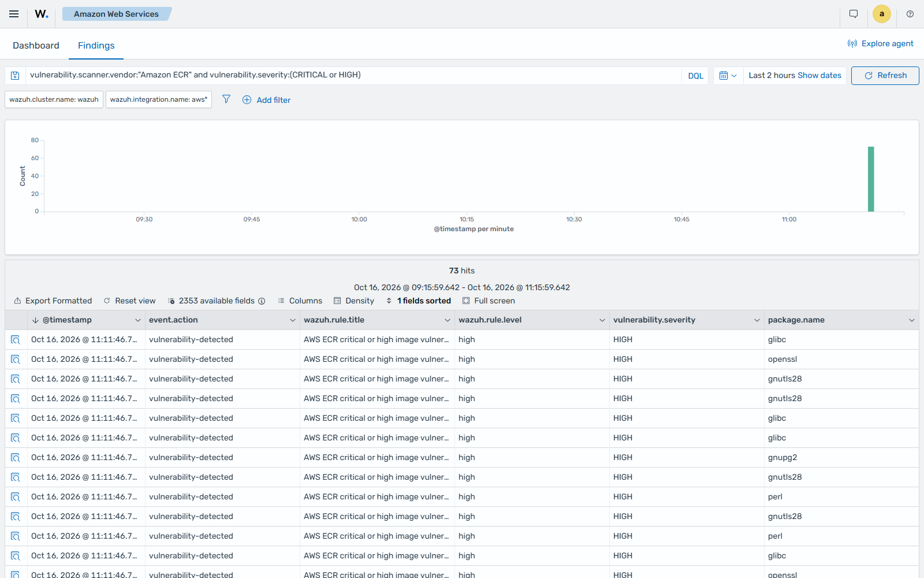The height and width of the screenshot is (578, 924).
Task: Open the hamburger navigation menu
Action: tap(14, 14)
